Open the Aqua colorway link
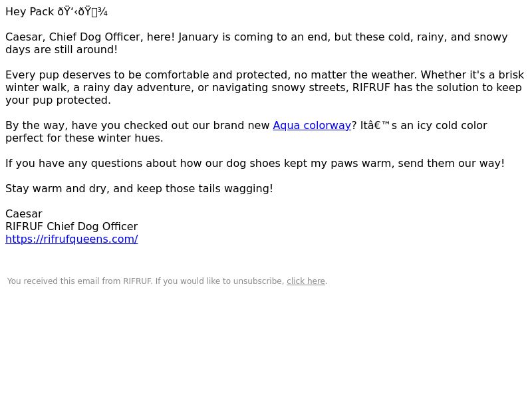Screen dimensions: 532x399 tap(312, 126)
